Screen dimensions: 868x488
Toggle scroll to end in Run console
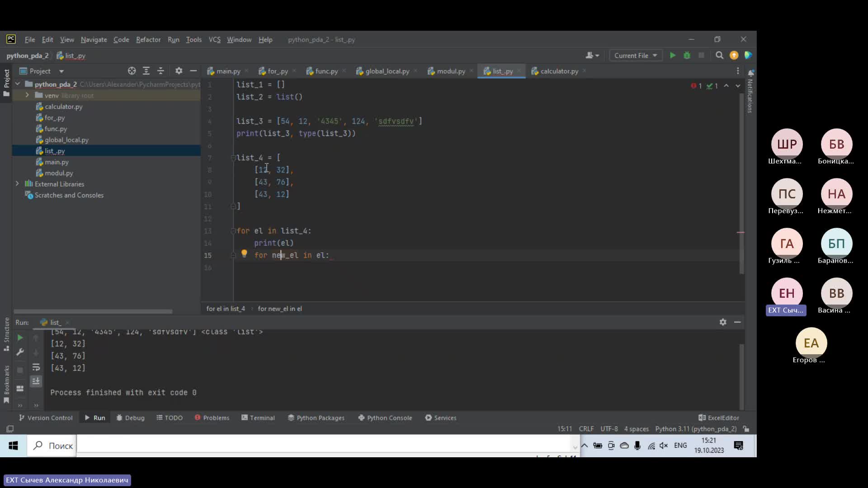36,381
